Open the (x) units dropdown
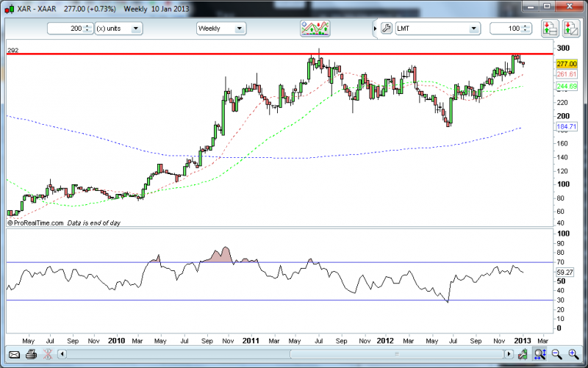This screenshot has width=588, height=368. coord(137,29)
